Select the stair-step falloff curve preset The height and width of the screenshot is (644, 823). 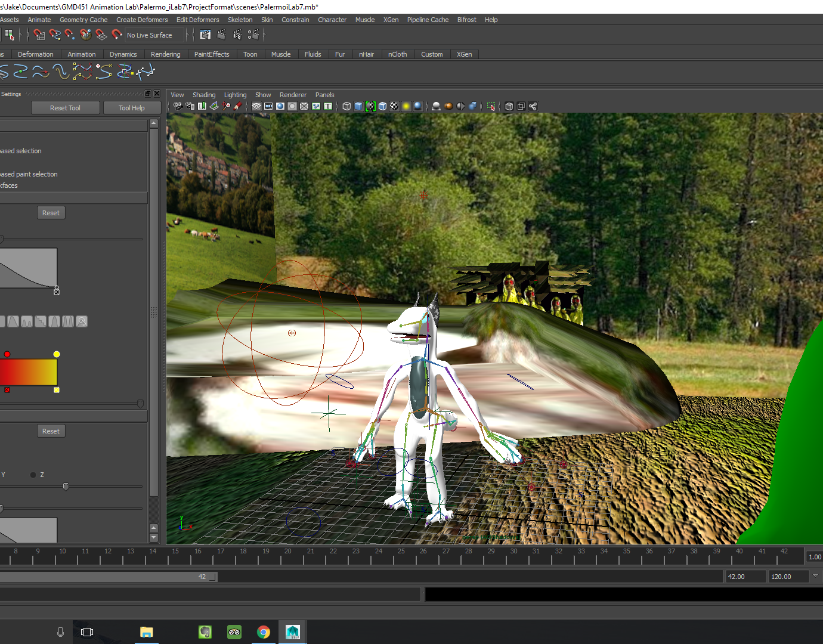point(41,321)
